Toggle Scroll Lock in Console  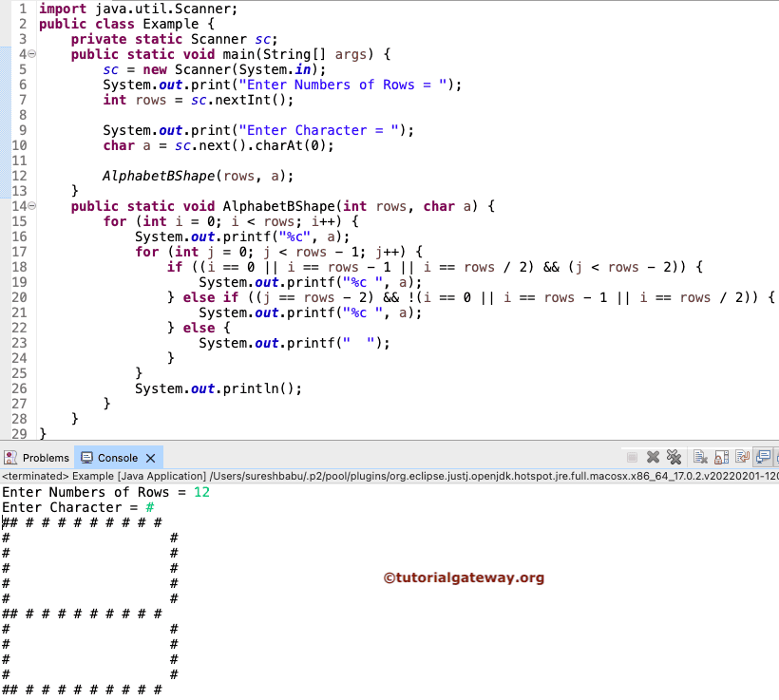[721, 457]
